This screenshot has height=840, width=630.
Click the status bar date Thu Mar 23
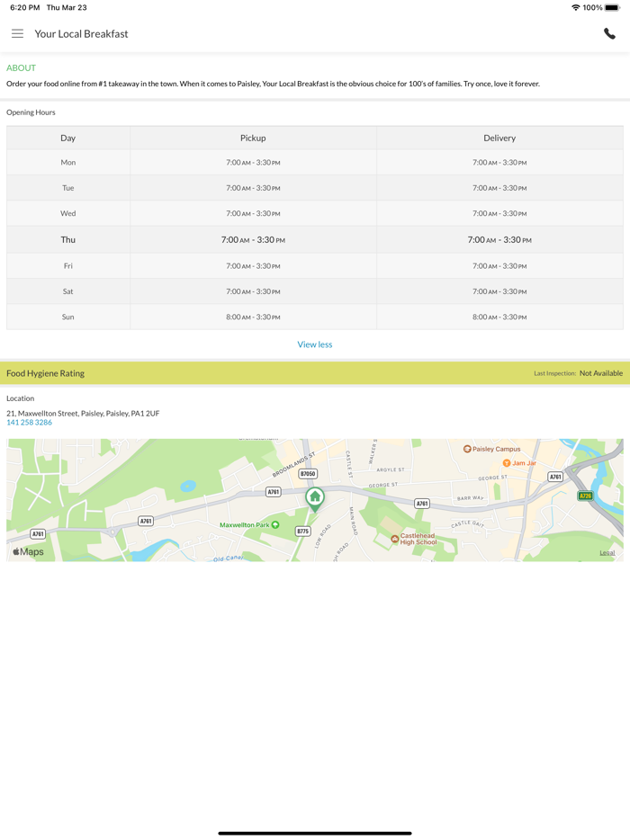(x=67, y=7)
